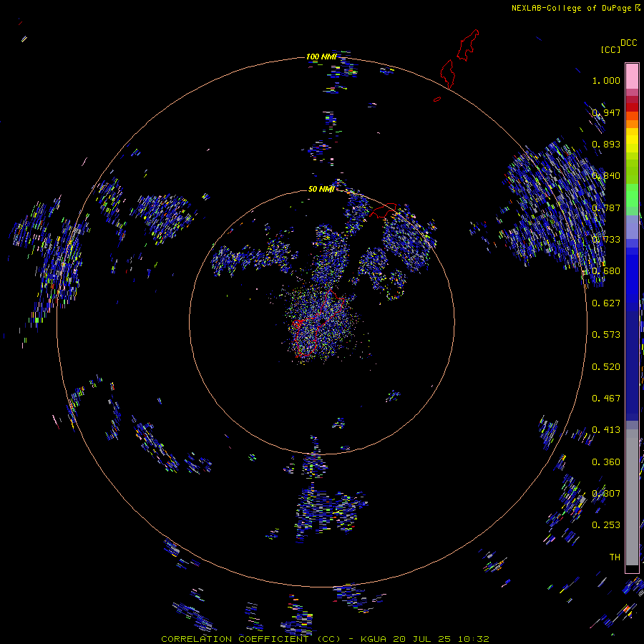Click the 0.840 scale value
644x644 pixels.
[606, 176]
